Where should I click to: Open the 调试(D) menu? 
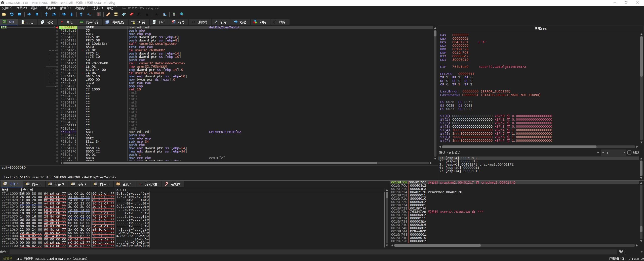click(36, 8)
